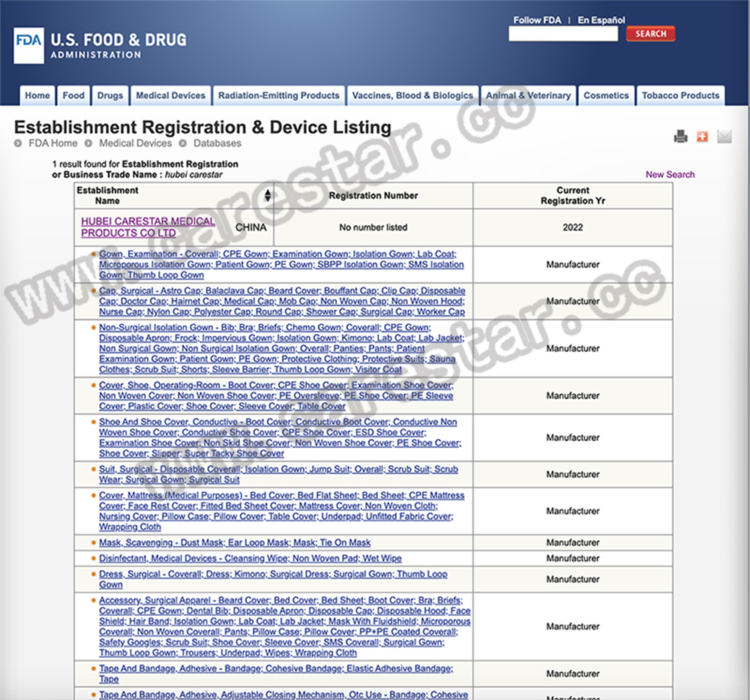Click the CHINA country text
The height and width of the screenshot is (700, 750).
click(x=250, y=227)
